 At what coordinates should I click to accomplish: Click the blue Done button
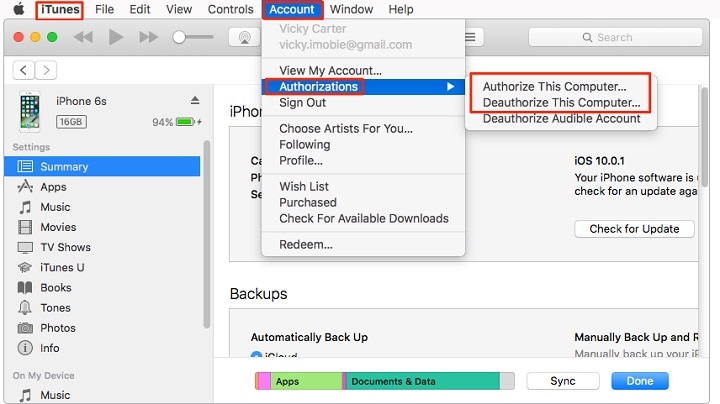pos(640,381)
